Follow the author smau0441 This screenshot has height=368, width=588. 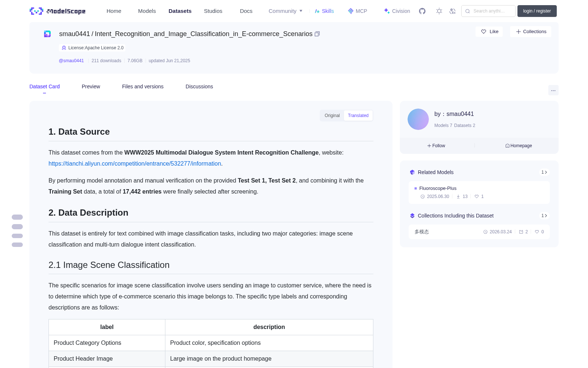point(436,146)
